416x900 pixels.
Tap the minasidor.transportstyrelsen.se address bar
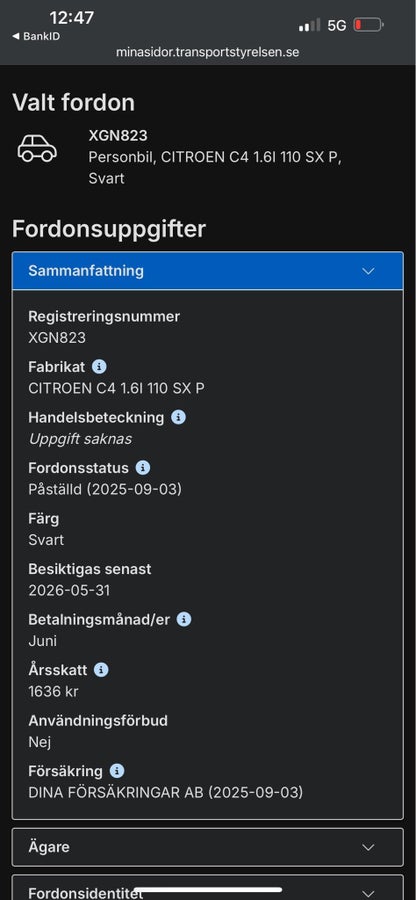point(208,52)
